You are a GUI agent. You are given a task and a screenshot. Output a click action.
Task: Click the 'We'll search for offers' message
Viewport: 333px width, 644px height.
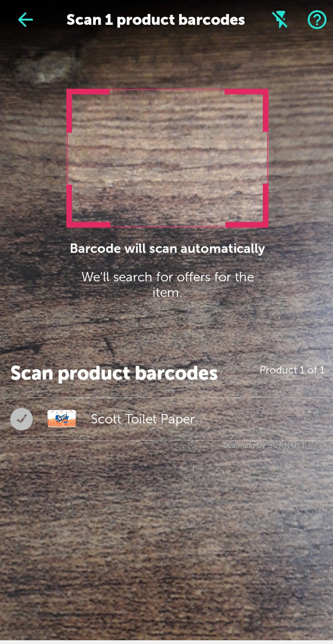[167, 285]
